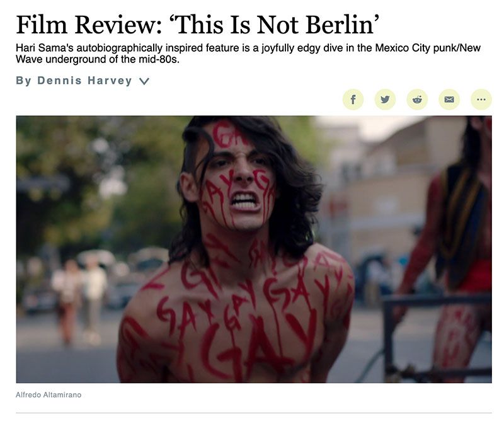Click the subtitle about Hari Sama's feature

pos(248,54)
